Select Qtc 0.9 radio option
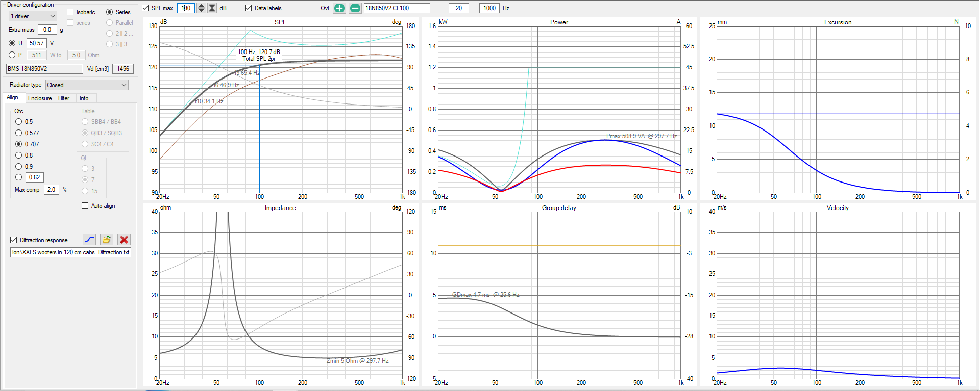 coord(19,167)
